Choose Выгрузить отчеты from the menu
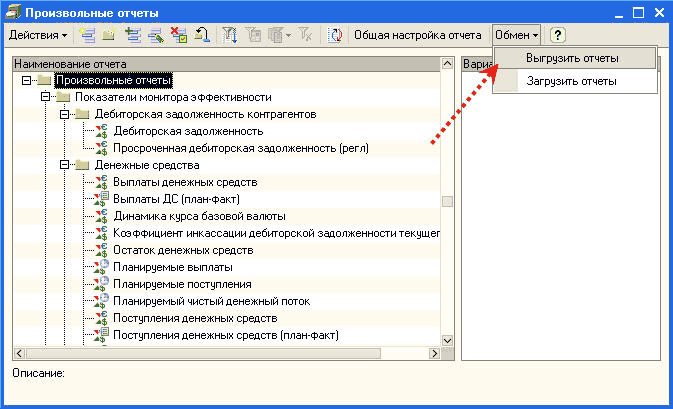 (x=572, y=59)
